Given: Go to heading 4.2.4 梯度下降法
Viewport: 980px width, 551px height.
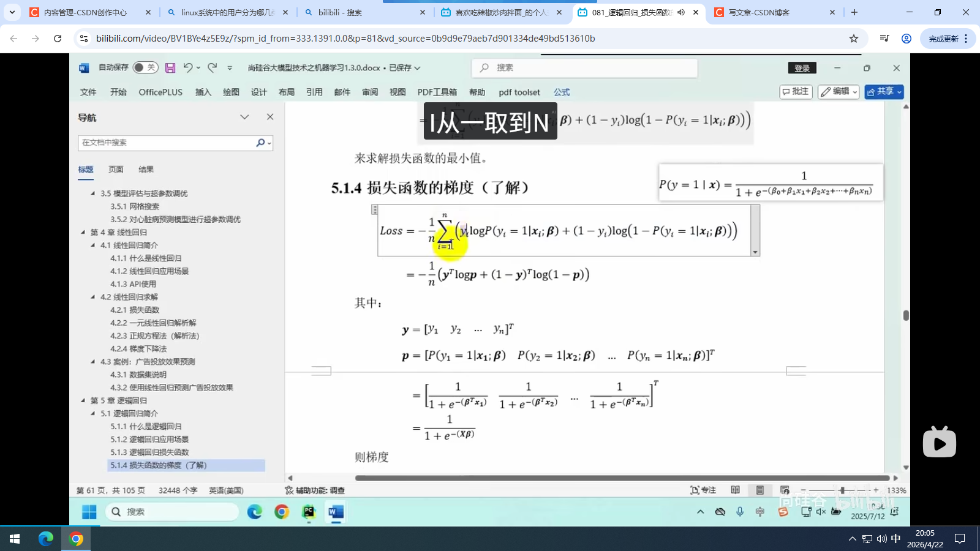Looking at the screenshot, I should [x=138, y=349].
